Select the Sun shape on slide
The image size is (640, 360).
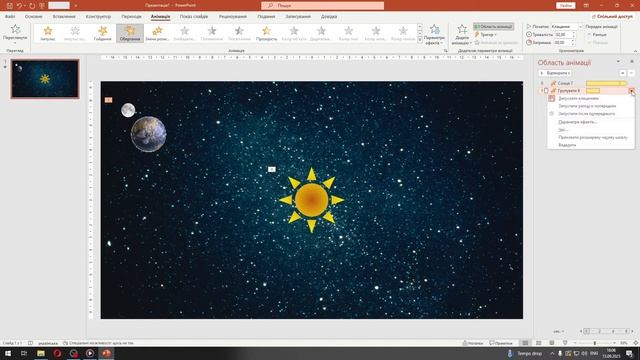tap(311, 200)
